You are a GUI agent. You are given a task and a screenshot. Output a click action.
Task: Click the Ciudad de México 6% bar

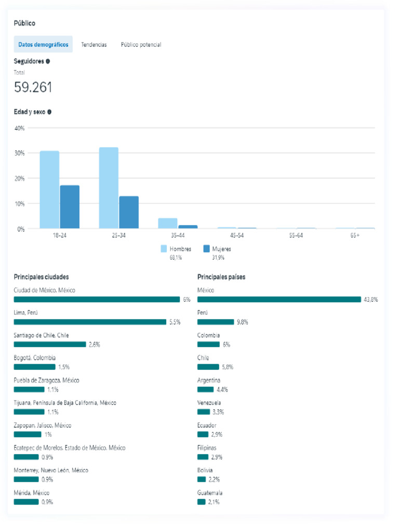97,299
